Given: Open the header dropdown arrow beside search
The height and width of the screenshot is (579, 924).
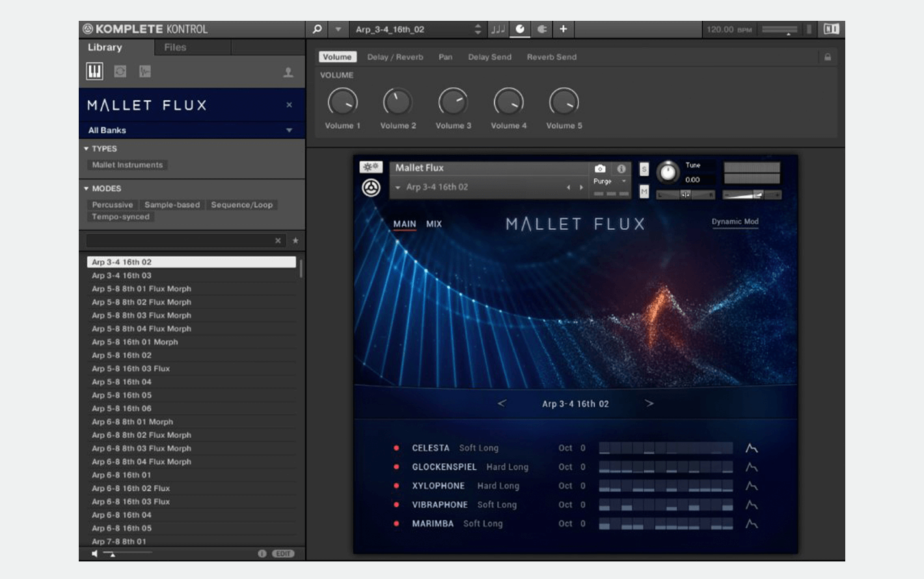Looking at the screenshot, I should tap(338, 29).
